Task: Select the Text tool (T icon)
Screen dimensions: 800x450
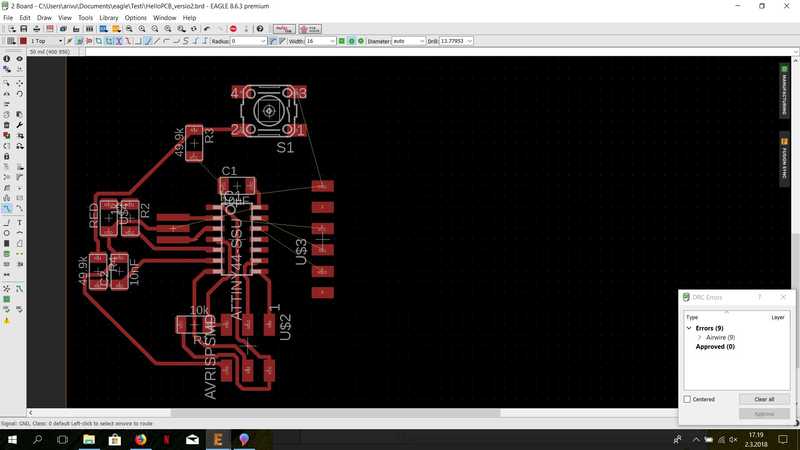Action: [19, 222]
